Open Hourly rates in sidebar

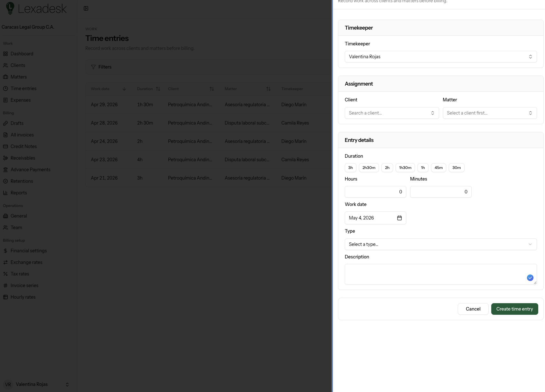tap(23, 297)
